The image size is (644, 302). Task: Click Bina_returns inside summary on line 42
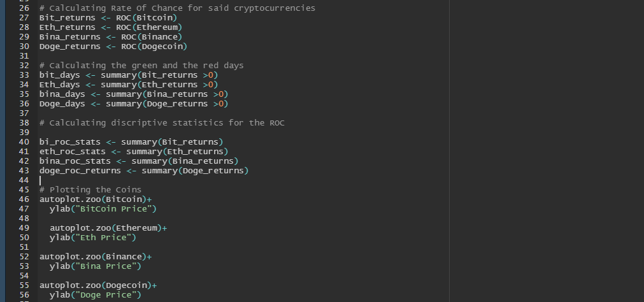[x=203, y=161]
